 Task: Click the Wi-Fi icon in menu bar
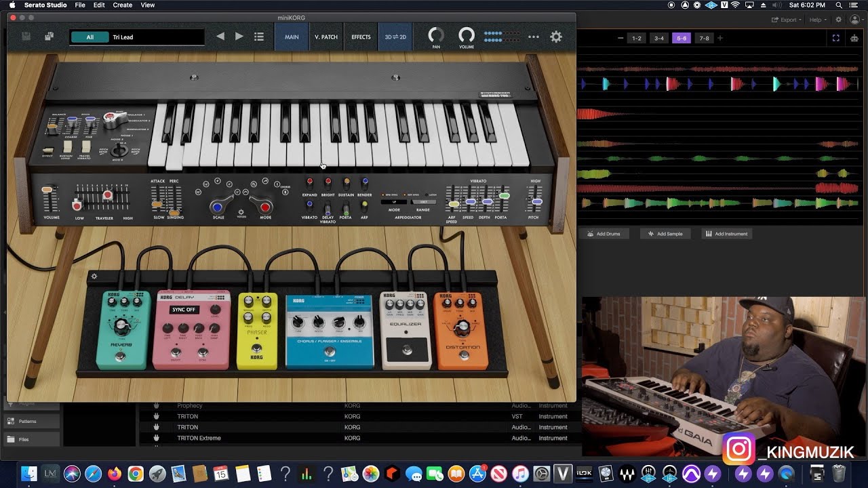[735, 5]
